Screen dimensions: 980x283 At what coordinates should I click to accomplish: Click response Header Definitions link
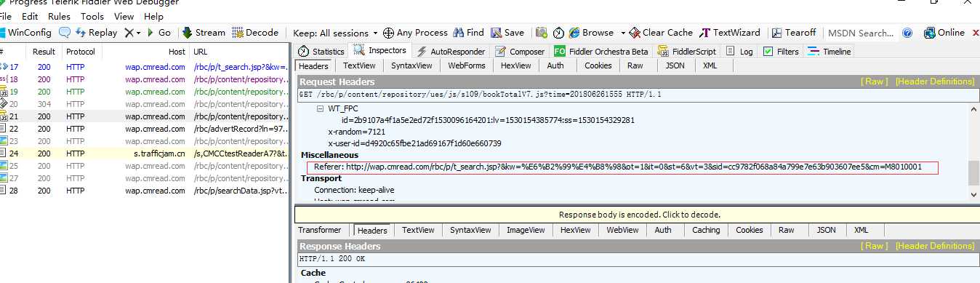935,246
